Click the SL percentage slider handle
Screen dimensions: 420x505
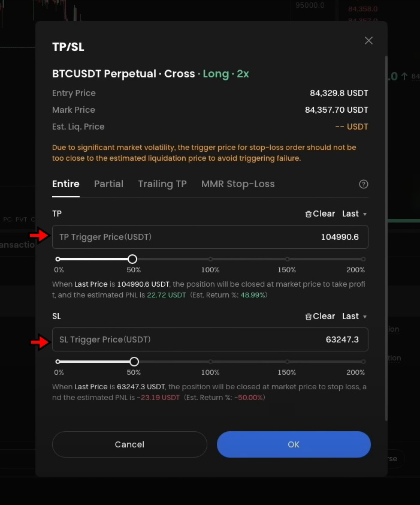click(134, 362)
